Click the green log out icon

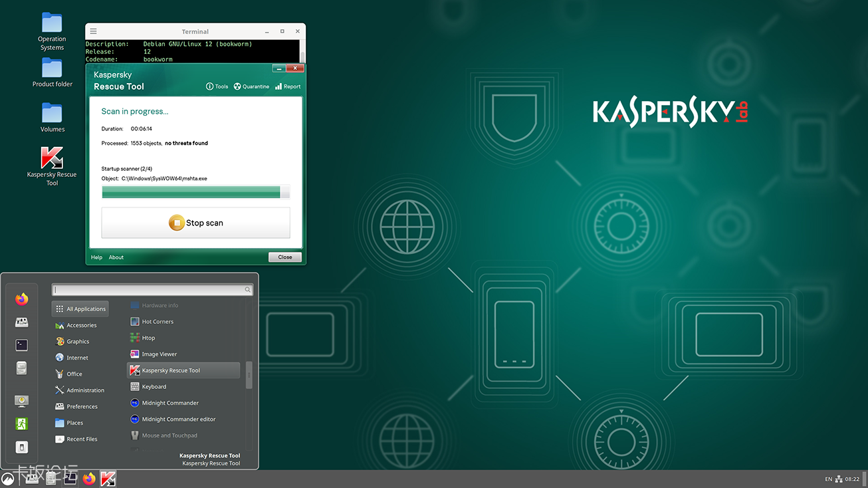point(22,424)
